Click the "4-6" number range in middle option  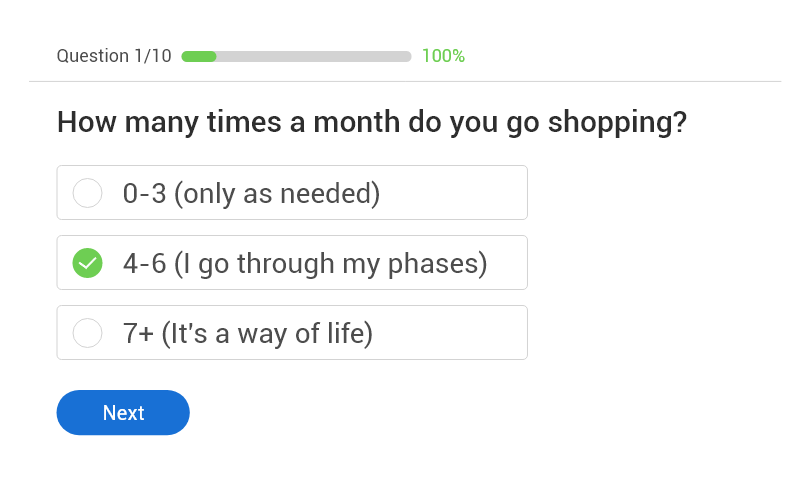point(144,263)
